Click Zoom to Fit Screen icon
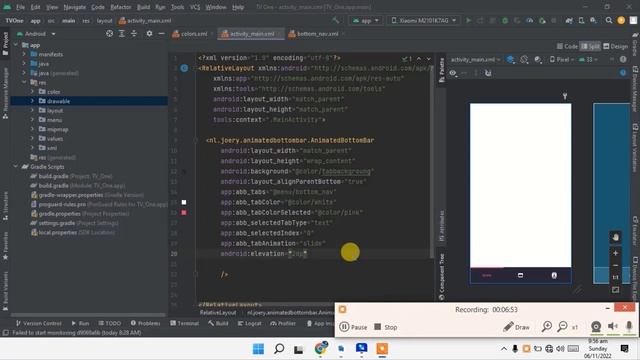640x360 pixels. (615, 289)
